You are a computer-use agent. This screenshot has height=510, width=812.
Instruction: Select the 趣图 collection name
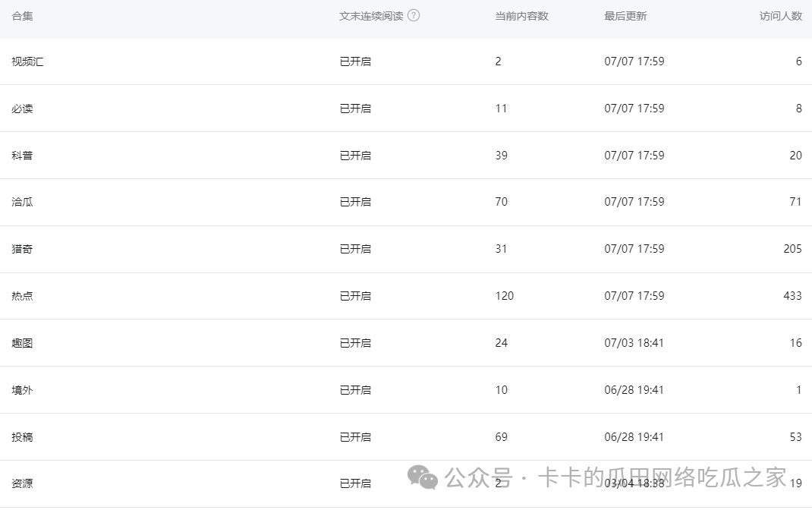click(22, 343)
